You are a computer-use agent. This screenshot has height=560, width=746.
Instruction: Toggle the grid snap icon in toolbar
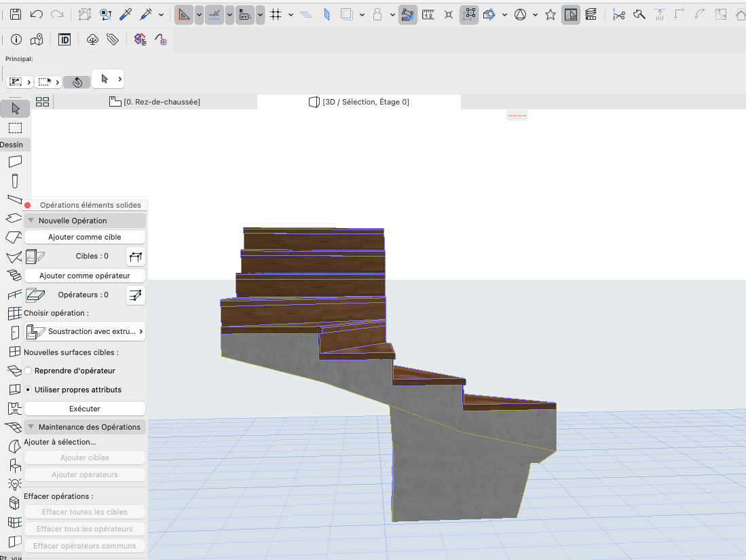click(x=276, y=15)
